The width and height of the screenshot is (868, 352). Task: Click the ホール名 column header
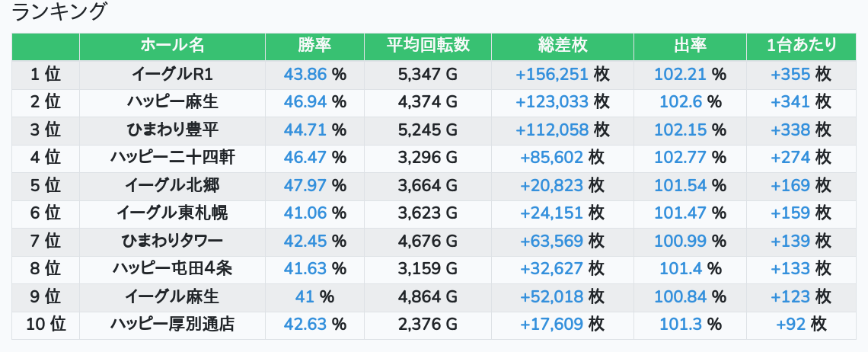click(172, 46)
